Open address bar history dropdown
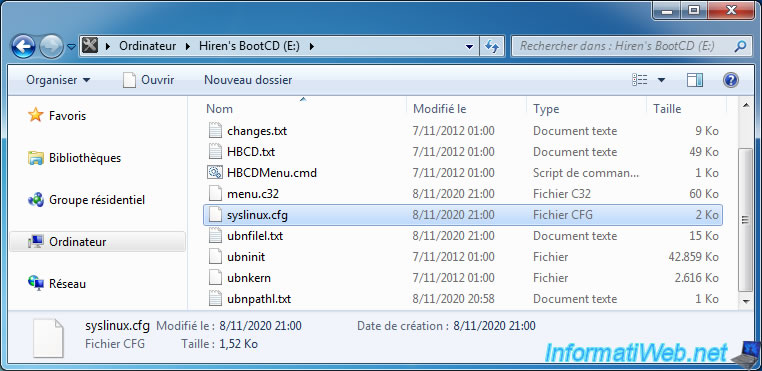 click(469, 47)
